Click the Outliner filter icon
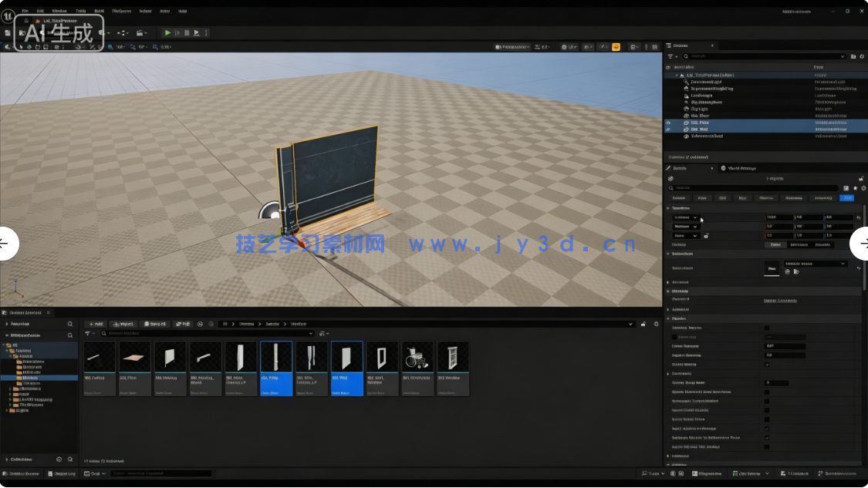This screenshot has width=868, height=488. pos(670,56)
